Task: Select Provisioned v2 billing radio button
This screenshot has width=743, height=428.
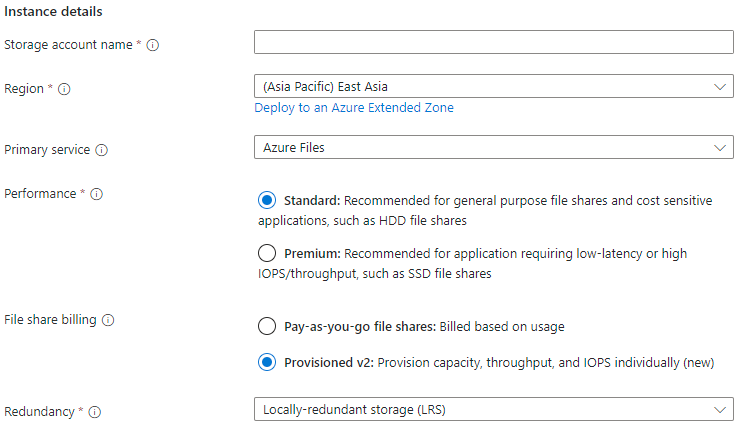Action: [266, 362]
